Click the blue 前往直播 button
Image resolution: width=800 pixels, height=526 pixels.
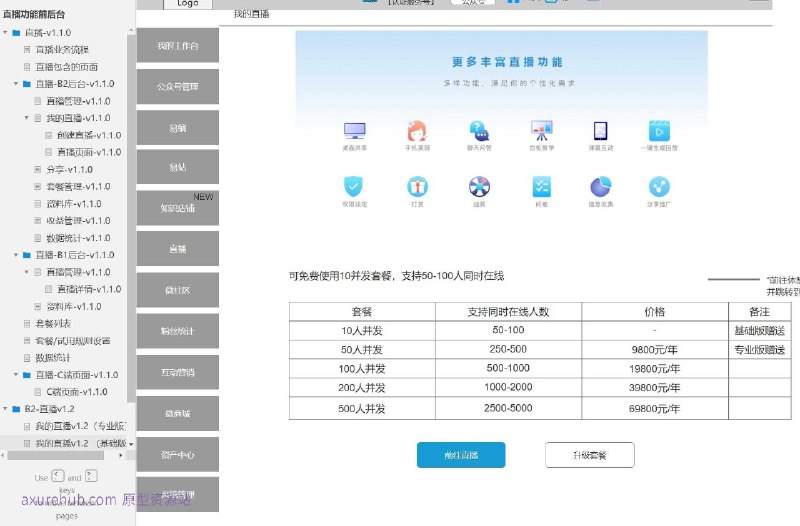(x=461, y=455)
